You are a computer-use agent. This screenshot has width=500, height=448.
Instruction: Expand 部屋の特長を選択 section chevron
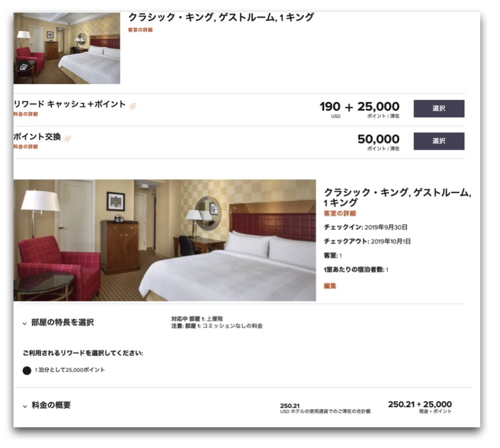[25, 323]
